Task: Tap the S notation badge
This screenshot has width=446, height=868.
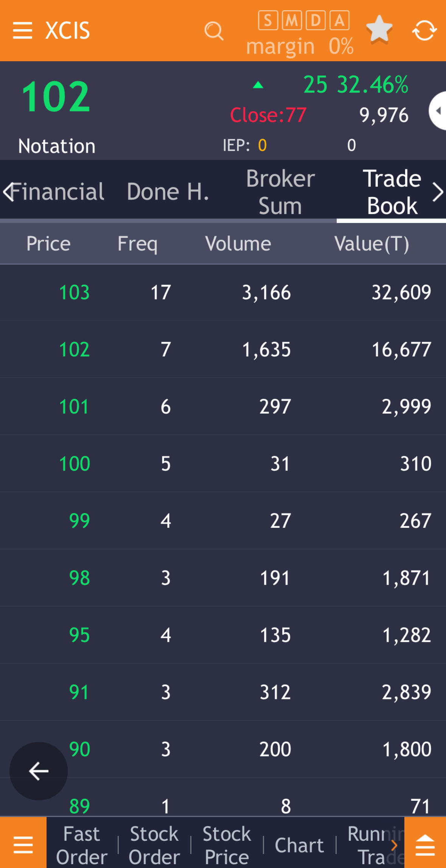Action: point(268,20)
